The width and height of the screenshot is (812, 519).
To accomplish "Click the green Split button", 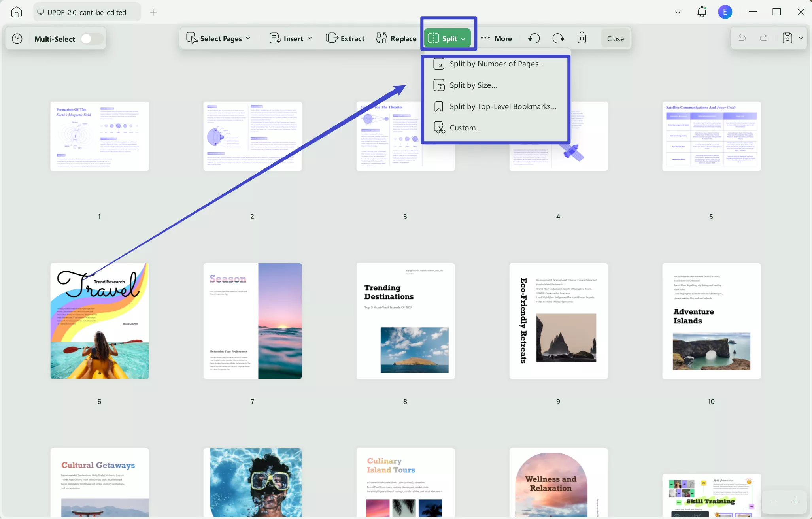I will (447, 38).
